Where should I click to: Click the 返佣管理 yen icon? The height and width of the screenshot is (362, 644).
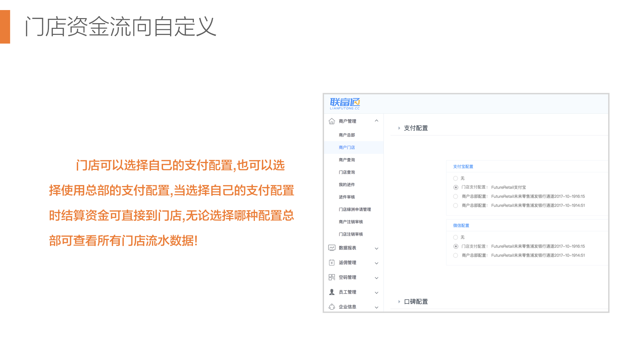click(x=332, y=262)
